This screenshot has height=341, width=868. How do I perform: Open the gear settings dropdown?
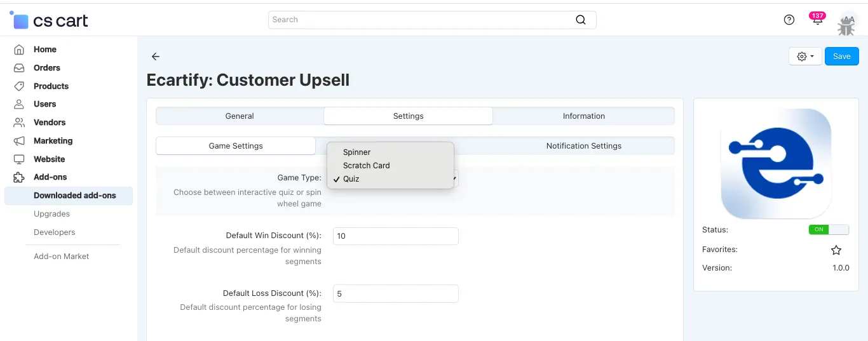(805, 57)
